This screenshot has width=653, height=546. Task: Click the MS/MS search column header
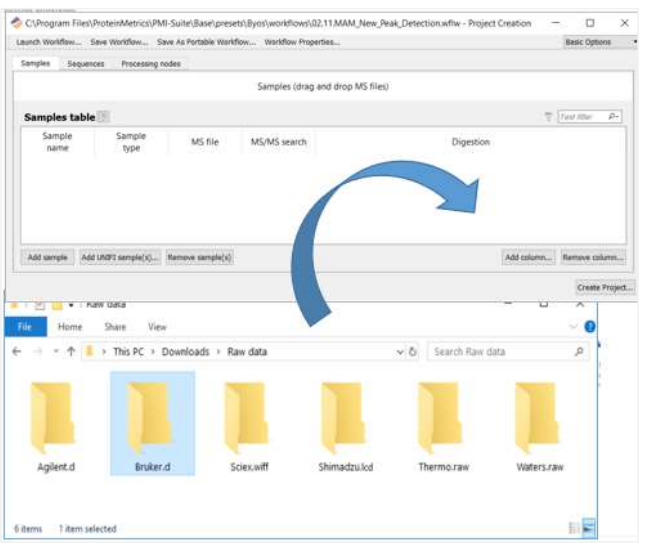tap(278, 142)
